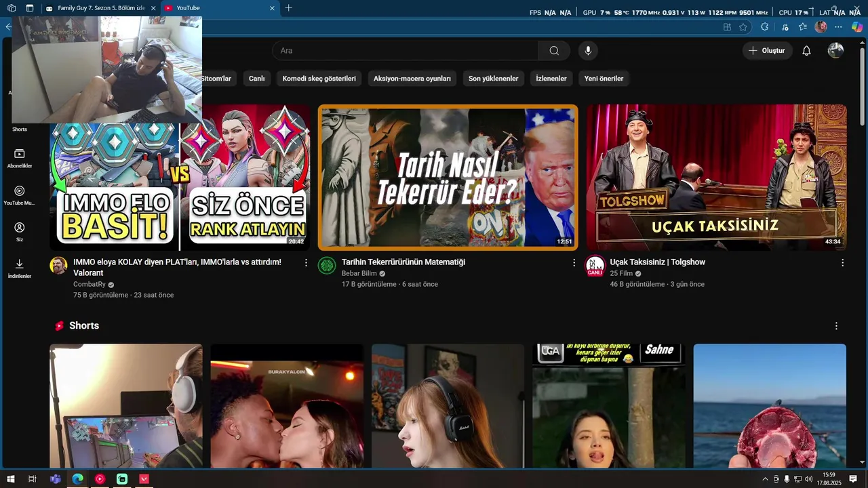Go to 25 Film channel link

pyautogui.click(x=621, y=274)
